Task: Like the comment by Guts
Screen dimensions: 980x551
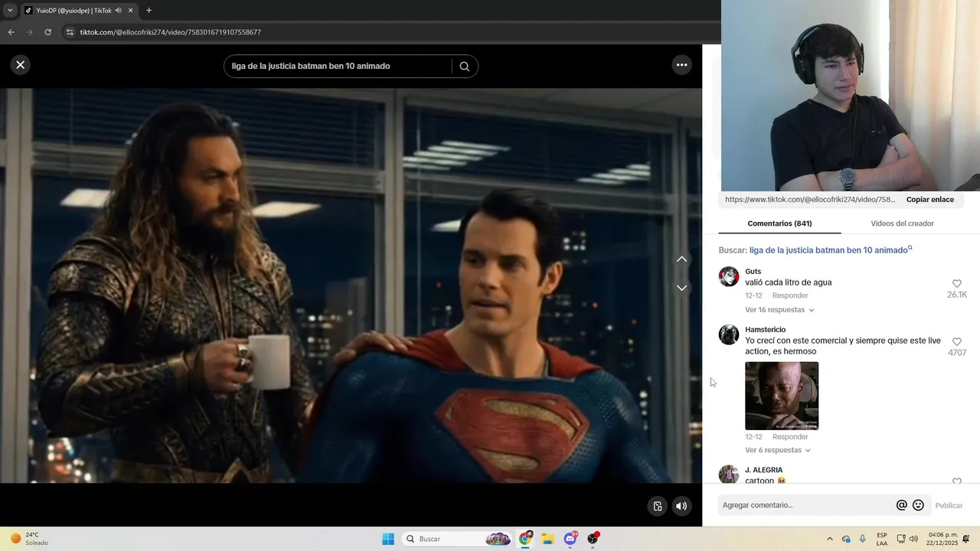Action: 956,284
